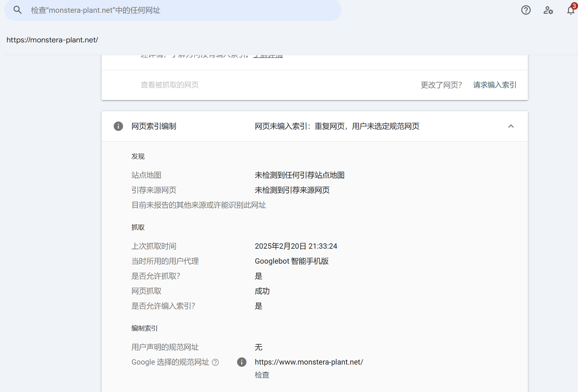578x392 pixels.
Task: Select last crawl time 2025年2月20日 21:33:24
Action: [x=296, y=246]
